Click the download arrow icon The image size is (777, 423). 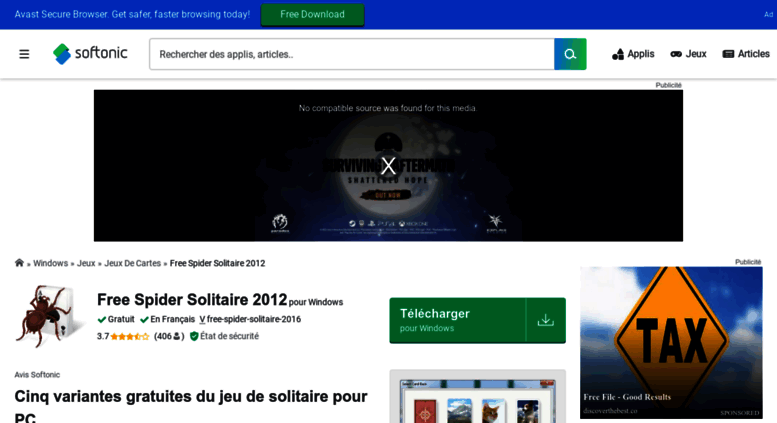(546, 320)
